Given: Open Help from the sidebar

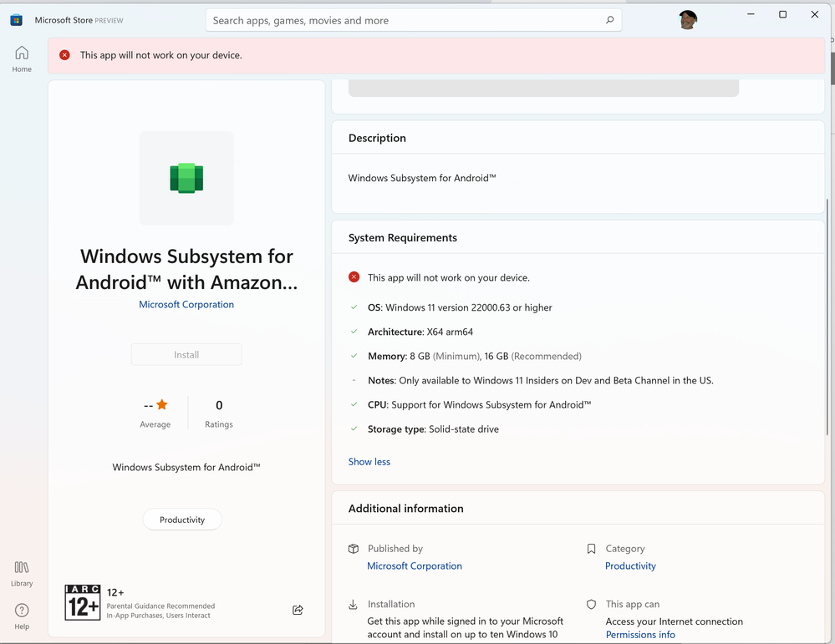Looking at the screenshot, I should coord(21,616).
